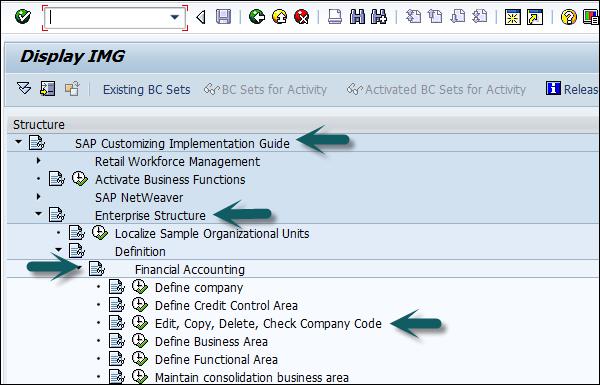Open Existing BC Sets

pyautogui.click(x=147, y=90)
